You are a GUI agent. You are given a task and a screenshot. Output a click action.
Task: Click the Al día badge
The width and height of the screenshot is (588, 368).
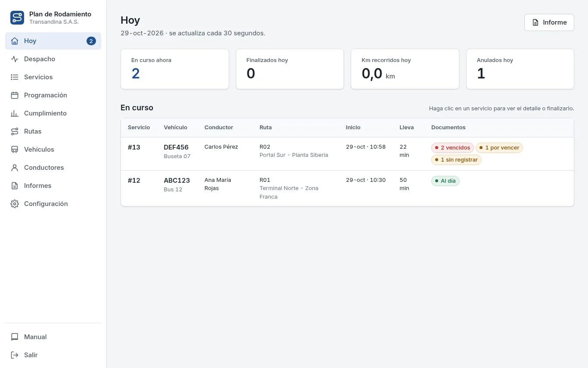(445, 181)
